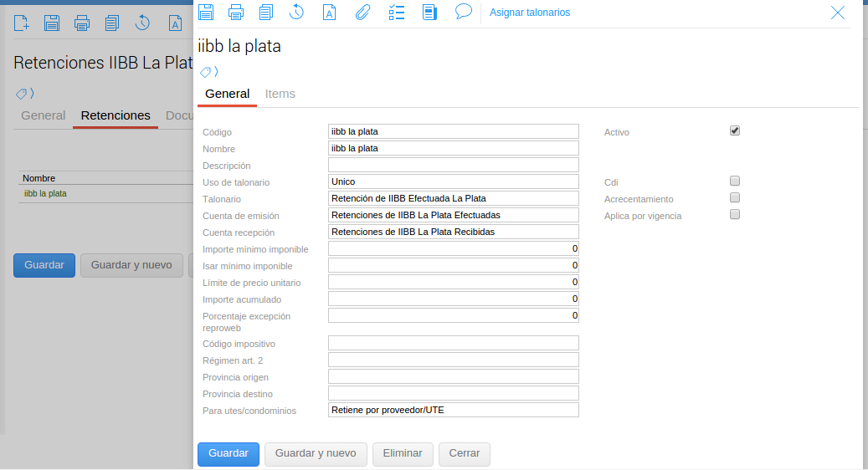Viewport: 868px width, 470px height.
Task: Uncheck the Activo checkbox
Action: click(735, 131)
